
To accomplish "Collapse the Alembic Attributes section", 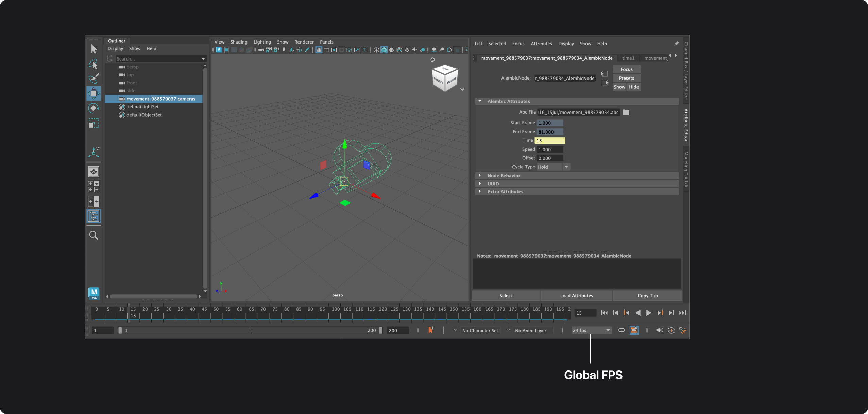I will click(x=480, y=101).
